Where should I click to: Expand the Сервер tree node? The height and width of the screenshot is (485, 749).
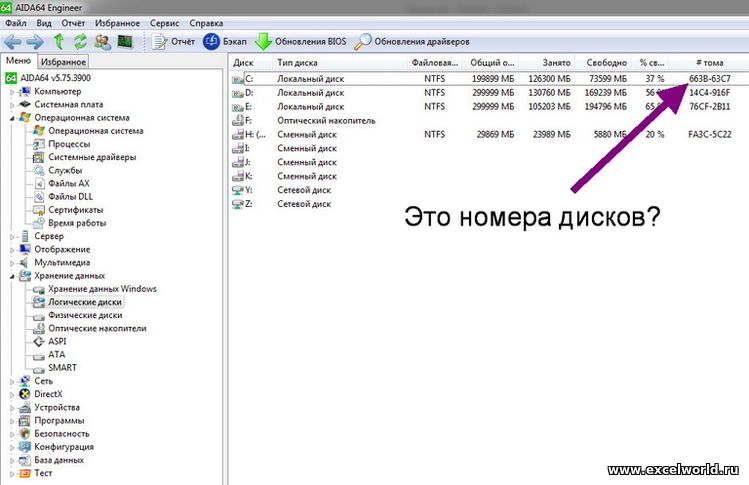12,237
